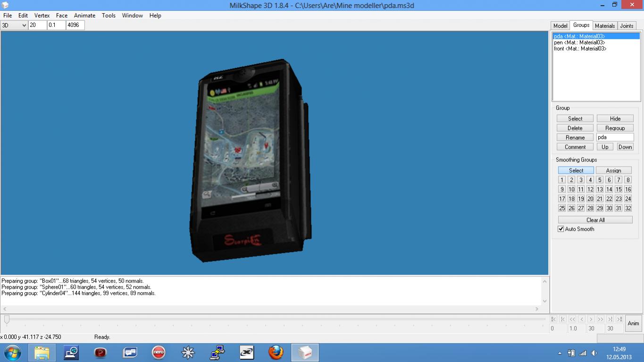Click the animation timeline slider handle
The image size is (644, 362).
(7, 320)
